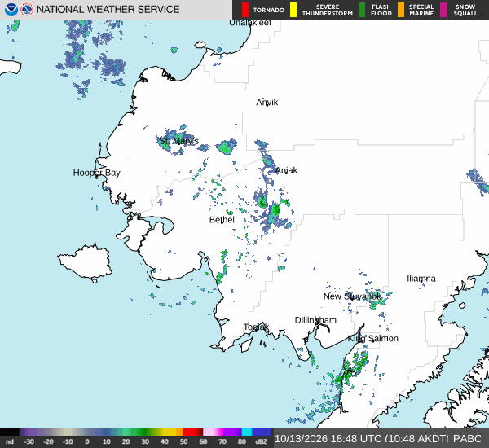Click the Unalakleet city label
Screen dimensions: 489x448
(x=250, y=23)
